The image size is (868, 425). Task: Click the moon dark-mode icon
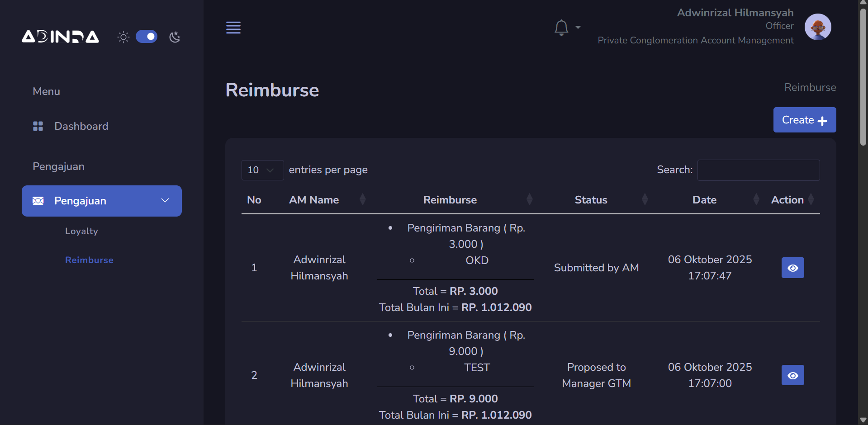(175, 37)
